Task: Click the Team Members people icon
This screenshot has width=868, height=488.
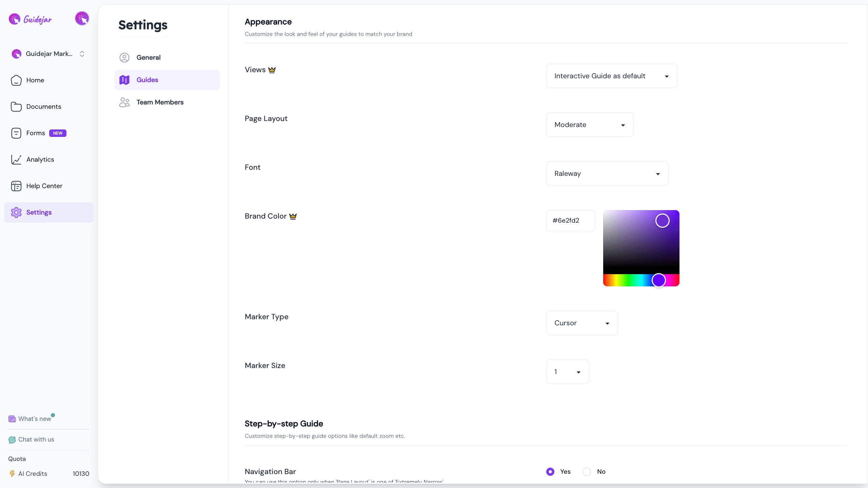Action: 124,102
